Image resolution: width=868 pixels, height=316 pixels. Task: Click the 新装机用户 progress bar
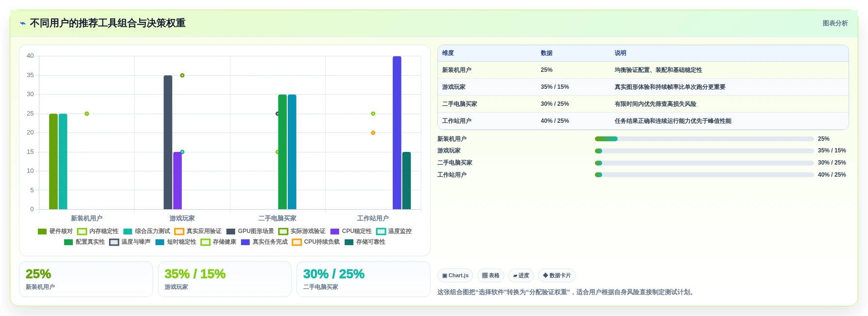click(704, 139)
